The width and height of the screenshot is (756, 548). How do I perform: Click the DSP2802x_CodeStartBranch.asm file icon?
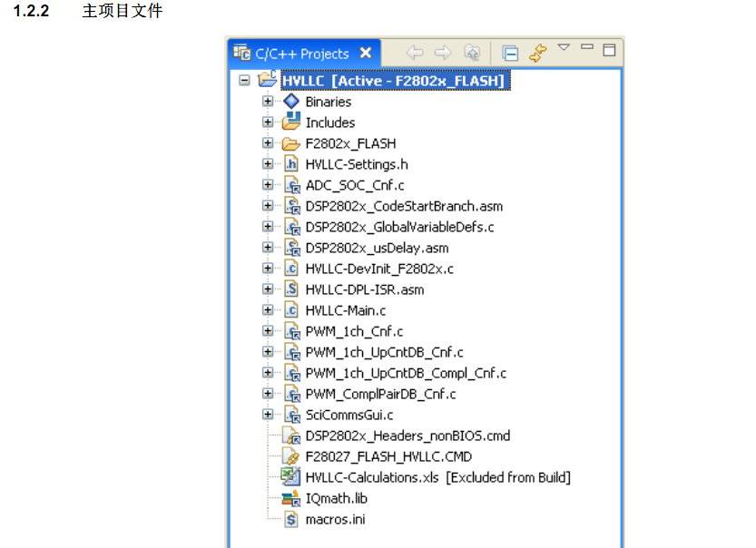point(292,206)
